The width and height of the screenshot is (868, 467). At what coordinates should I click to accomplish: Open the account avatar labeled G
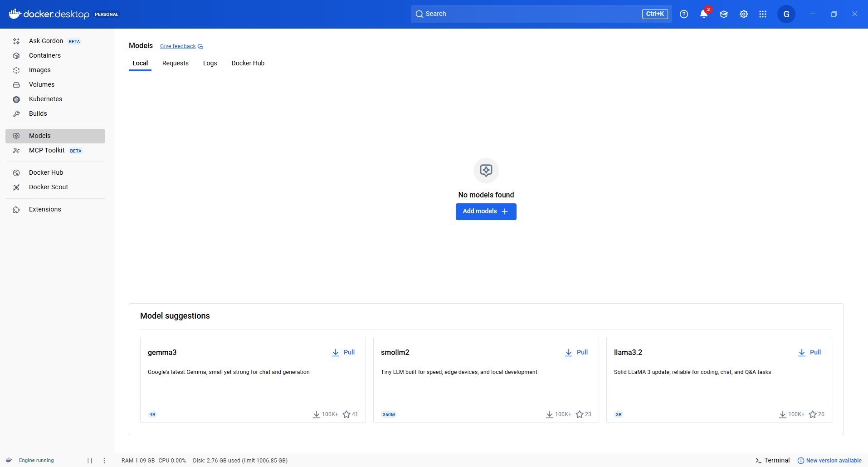786,14
